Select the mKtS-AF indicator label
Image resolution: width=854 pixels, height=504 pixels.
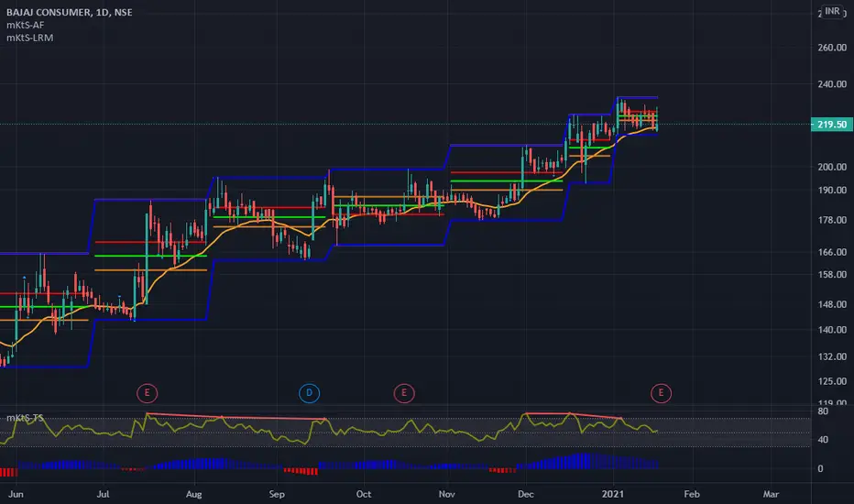[x=25, y=25]
